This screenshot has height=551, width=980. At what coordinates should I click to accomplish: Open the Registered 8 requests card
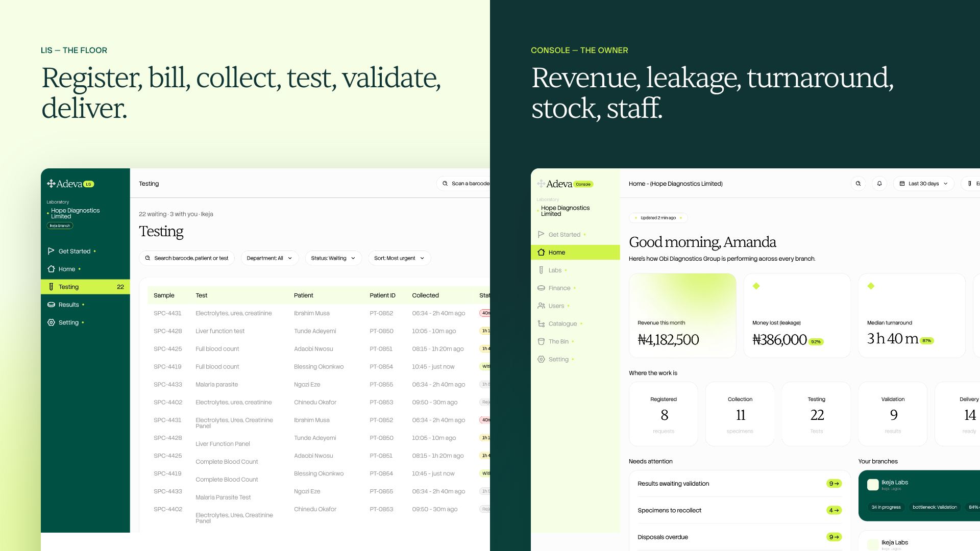(x=664, y=414)
